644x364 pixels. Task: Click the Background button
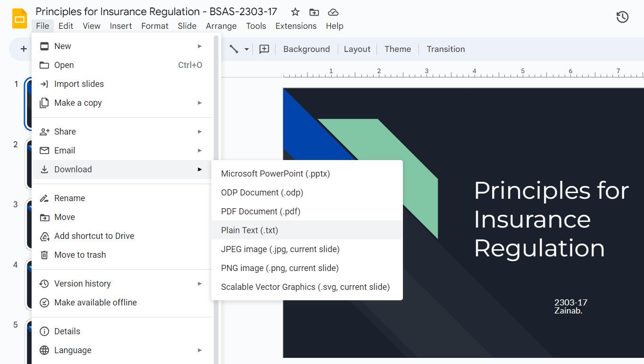pos(306,49)
